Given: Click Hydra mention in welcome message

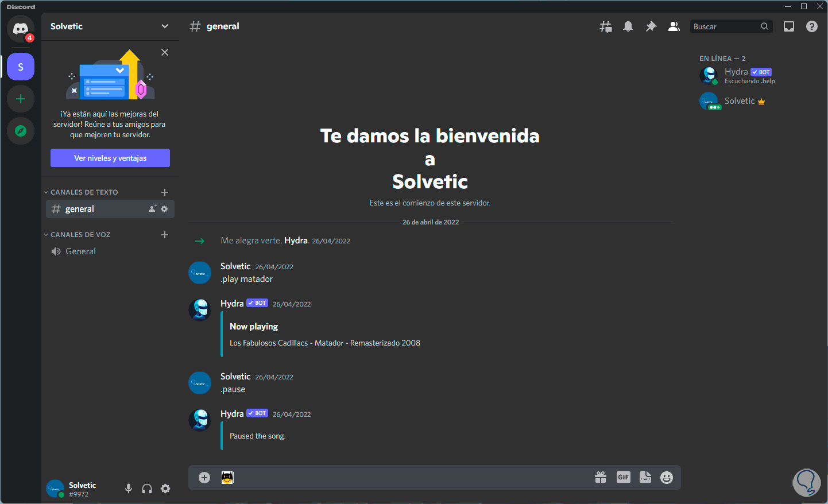Looking at the screenshot, I should click(296, 241).
